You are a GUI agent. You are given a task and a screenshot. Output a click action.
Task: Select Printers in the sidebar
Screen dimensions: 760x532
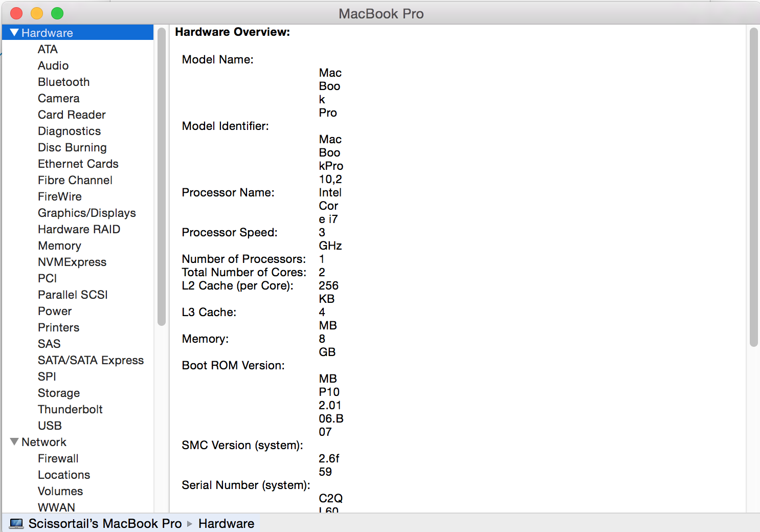[x=58, y=327]
